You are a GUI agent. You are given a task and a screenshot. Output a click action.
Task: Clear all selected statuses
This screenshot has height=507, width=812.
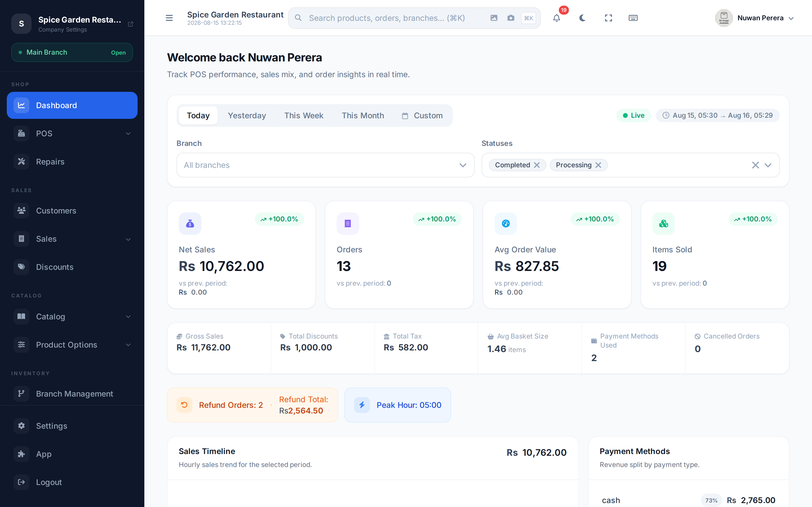pyautogui.click(x=755, y=165)
